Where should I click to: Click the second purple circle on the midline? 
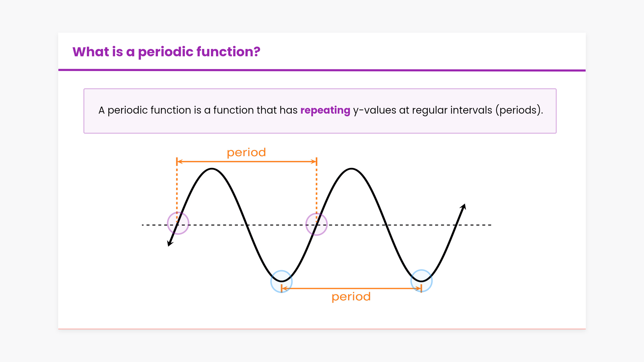coord(316,224)
